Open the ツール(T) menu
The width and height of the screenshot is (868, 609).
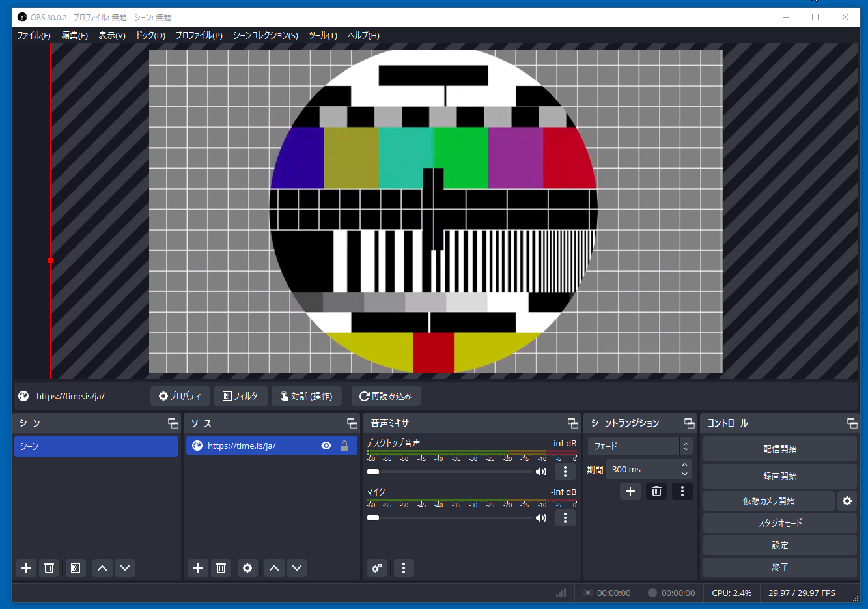point(322,35)
